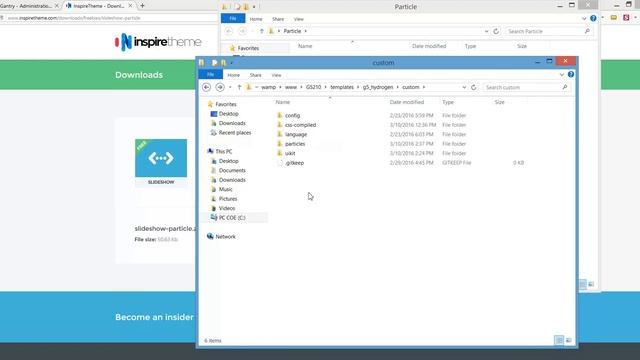Click the InspireTheme logo

click(x=158, y=42)
